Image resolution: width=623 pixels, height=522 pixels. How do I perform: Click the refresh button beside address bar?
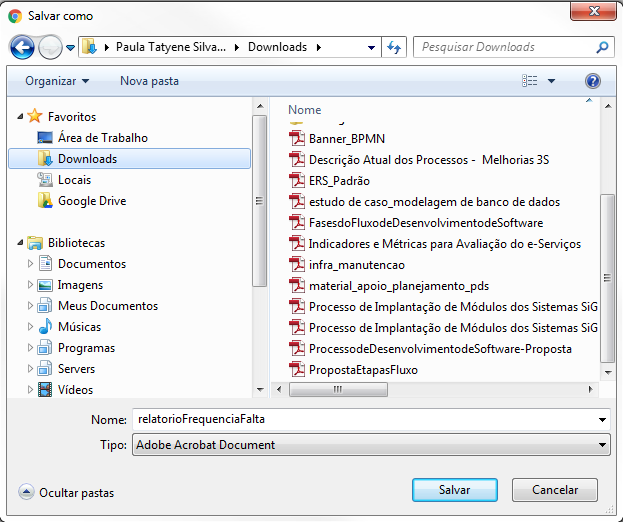point(393,47)
